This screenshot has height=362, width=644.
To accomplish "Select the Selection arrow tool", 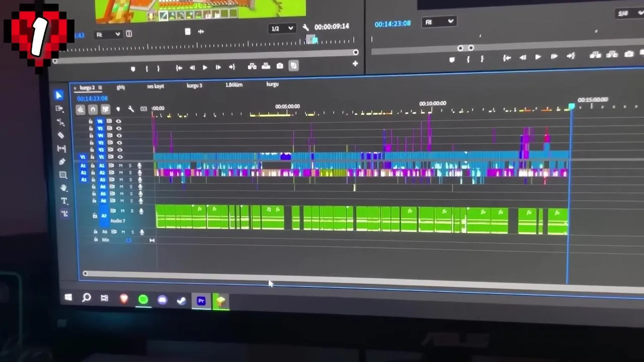I will click(x=59, y=95).
